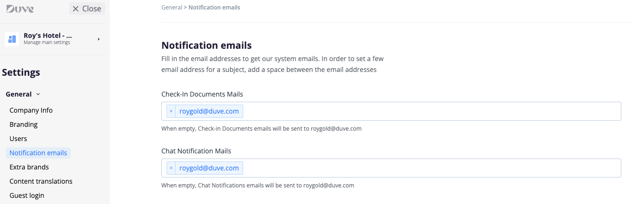Open Extra brands settings
Viewport: 644px width, 204px height.
[x=29, y=167]
